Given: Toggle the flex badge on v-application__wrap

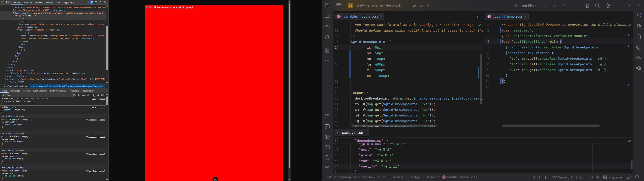Looking at the screenshot, I should [59, 30].
